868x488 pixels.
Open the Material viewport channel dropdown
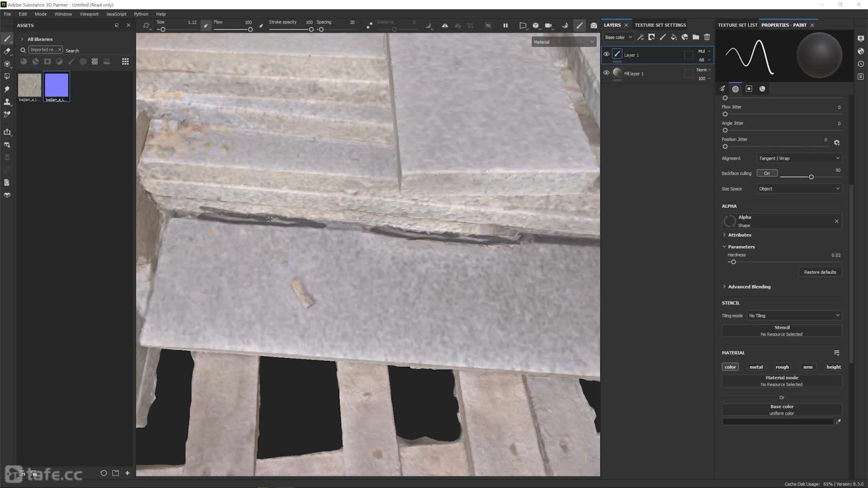click(564, 42)
